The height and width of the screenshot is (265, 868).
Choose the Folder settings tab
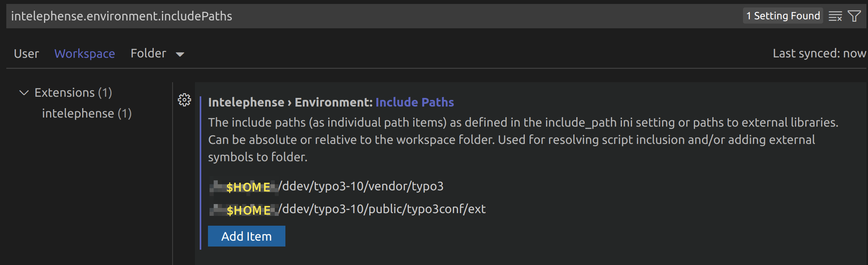148,53
